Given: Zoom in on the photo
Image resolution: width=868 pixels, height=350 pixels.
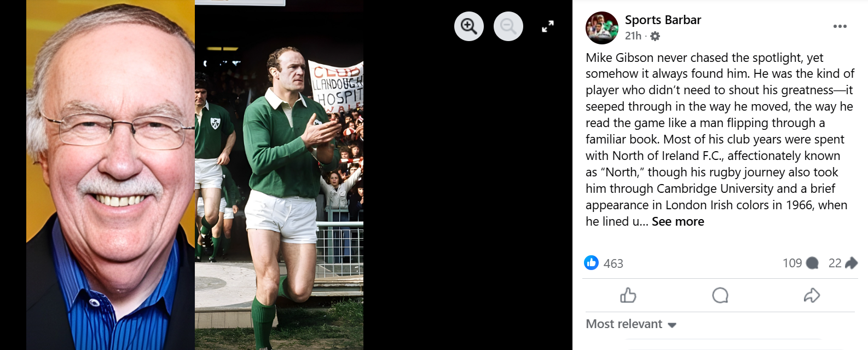Looking at the screenshot, I should pyautogui.click(x=469, y=26).
